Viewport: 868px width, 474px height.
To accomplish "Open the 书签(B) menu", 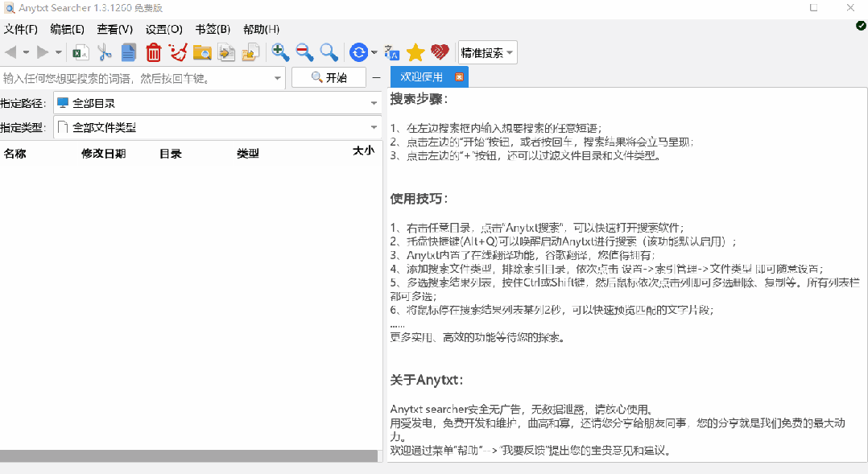I will pos(213,29).
